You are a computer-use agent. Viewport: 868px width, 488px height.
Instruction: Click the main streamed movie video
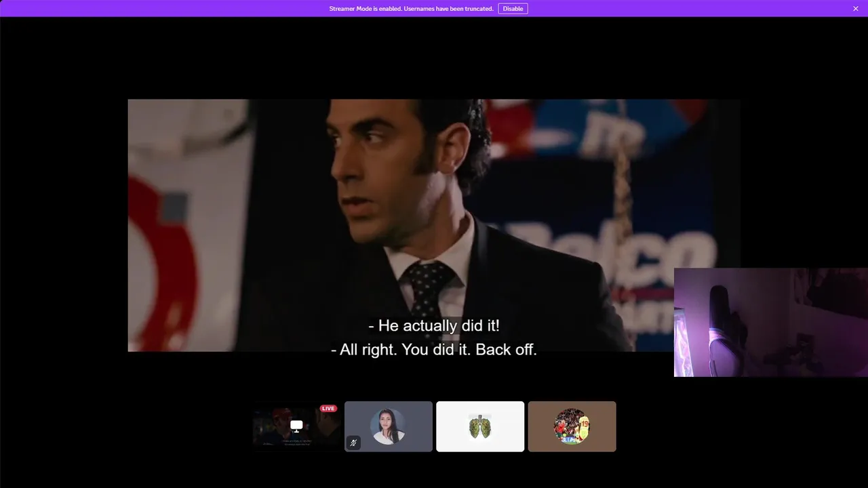434,225
